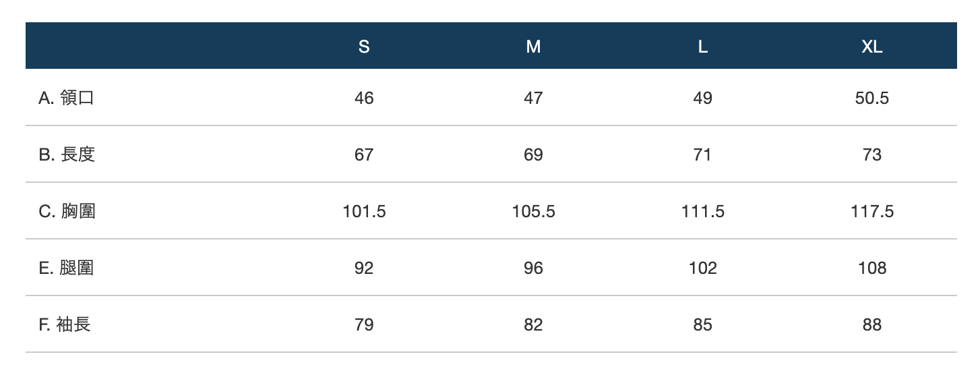
Task: Click the L size column header
Action: point(702,47)
